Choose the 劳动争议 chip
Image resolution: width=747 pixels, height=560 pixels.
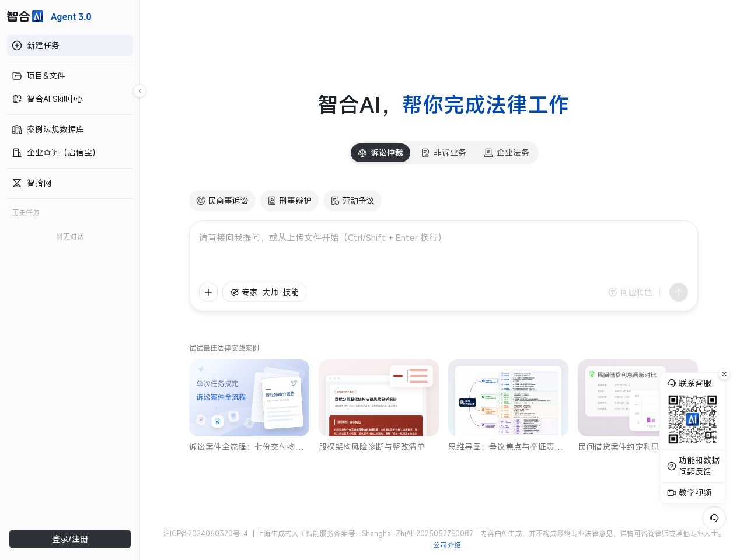coord(352,201)
